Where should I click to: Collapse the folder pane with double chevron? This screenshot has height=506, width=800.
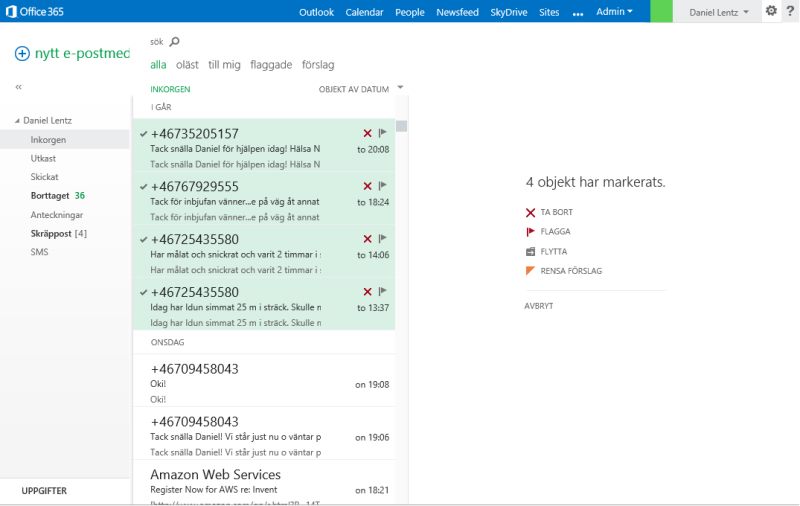tap(19, 88)
